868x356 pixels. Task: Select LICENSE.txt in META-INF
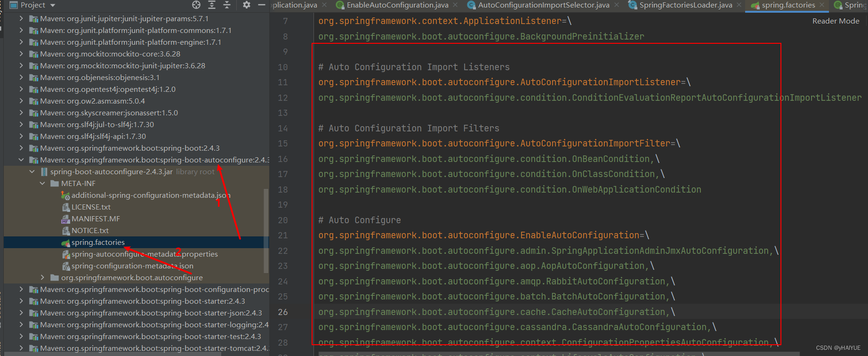coord(91,207)
